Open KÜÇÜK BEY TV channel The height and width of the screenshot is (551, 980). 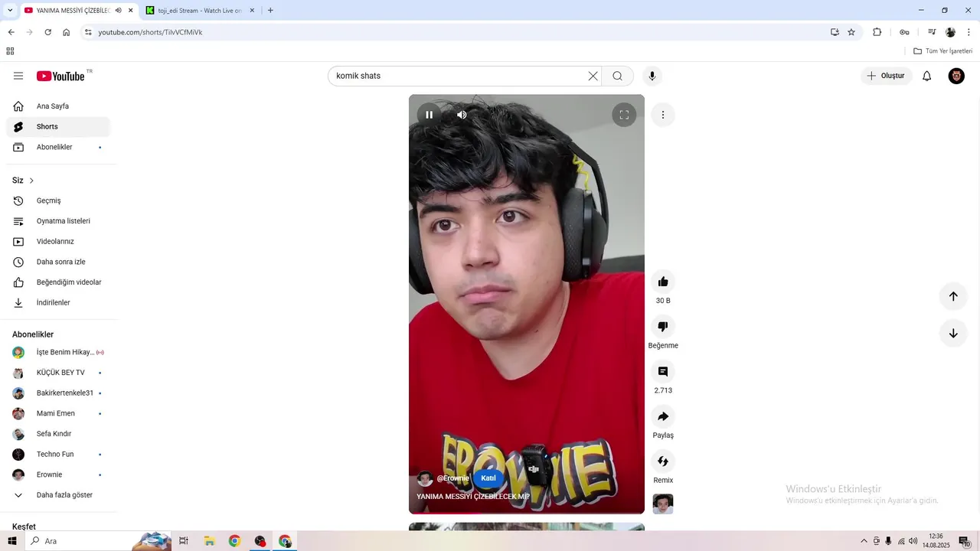[x=58, y=373]
